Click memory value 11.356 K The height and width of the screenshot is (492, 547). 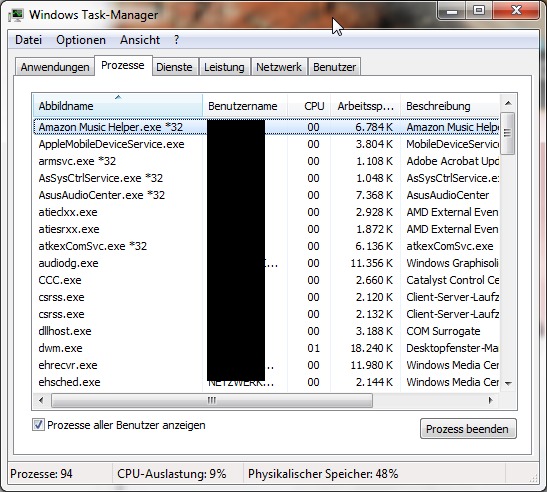pos(372,263)
